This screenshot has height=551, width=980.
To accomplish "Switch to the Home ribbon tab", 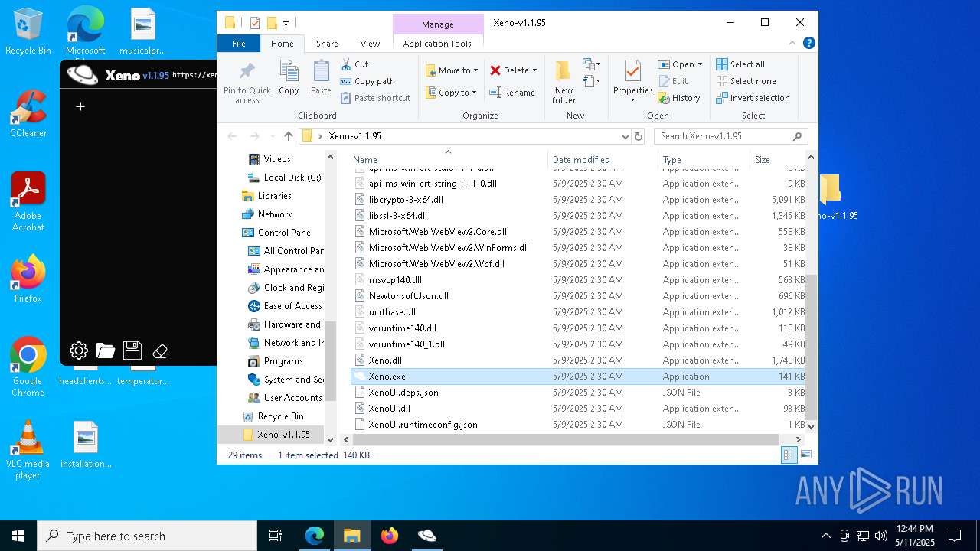I will pos(282,44).
